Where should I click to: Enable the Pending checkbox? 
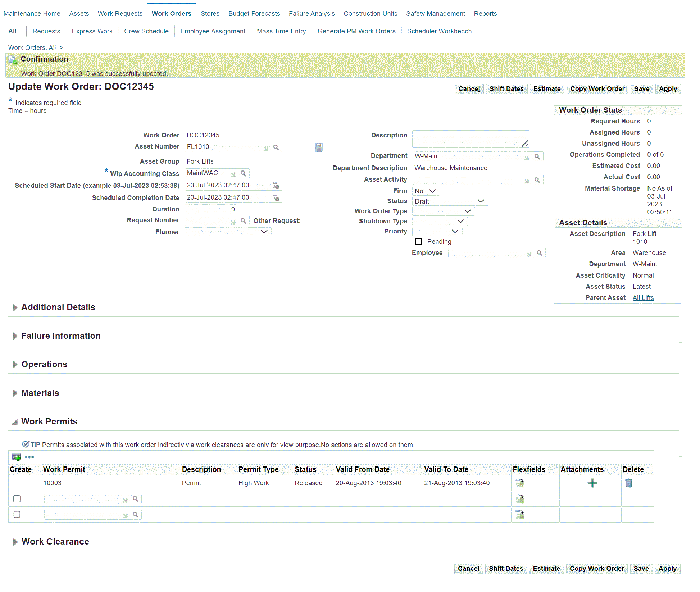pyautogui.click(x=418, y=242)
